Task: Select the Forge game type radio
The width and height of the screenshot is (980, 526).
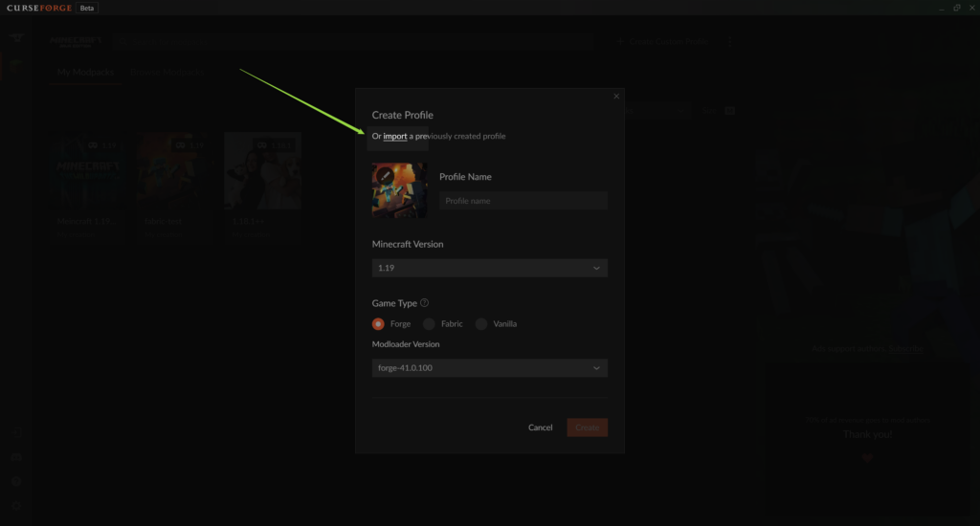Action: 378,323
